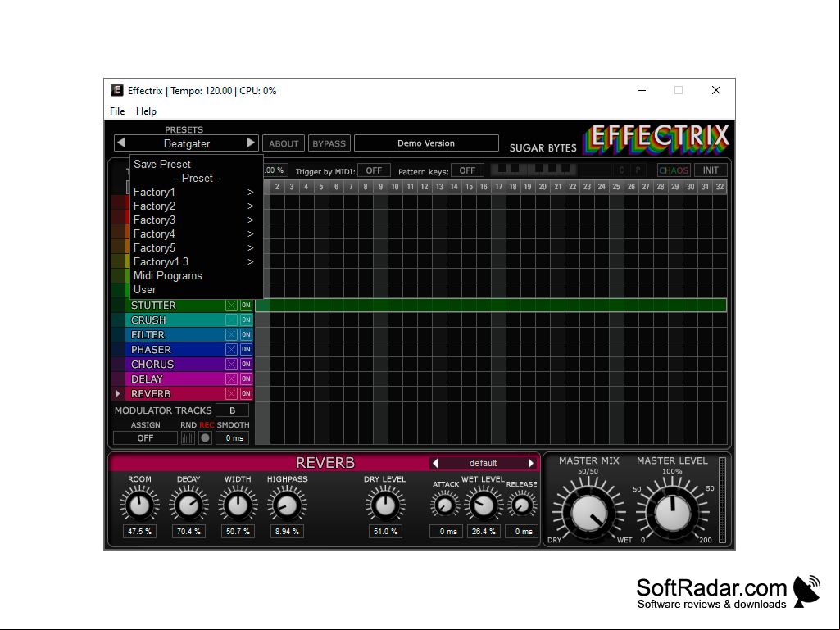
Task: Open the File menu
Action: [x=117, y=111]
